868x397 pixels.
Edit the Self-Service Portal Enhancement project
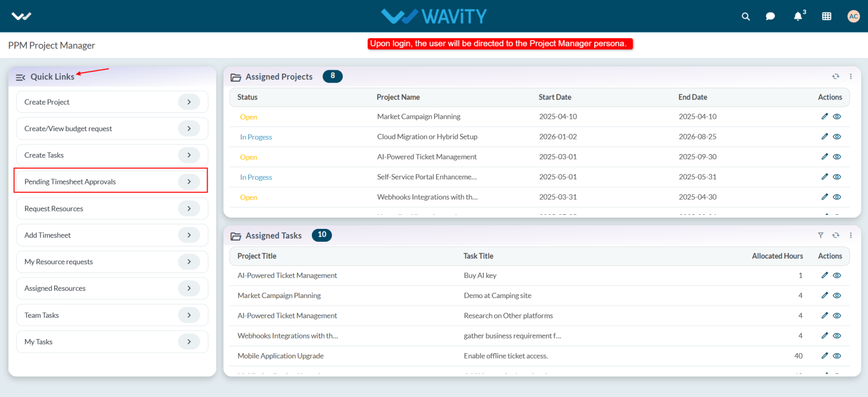[x=824, y=177]
